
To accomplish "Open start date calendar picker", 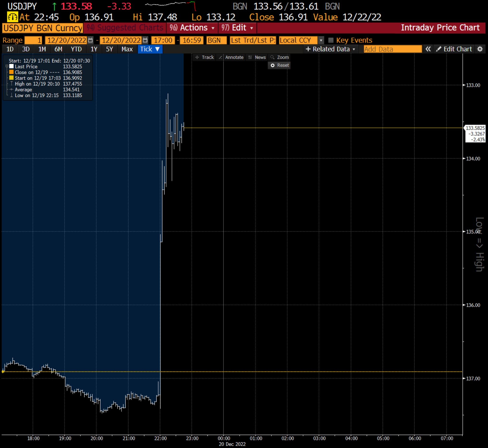I will click(x=90, y=40).
